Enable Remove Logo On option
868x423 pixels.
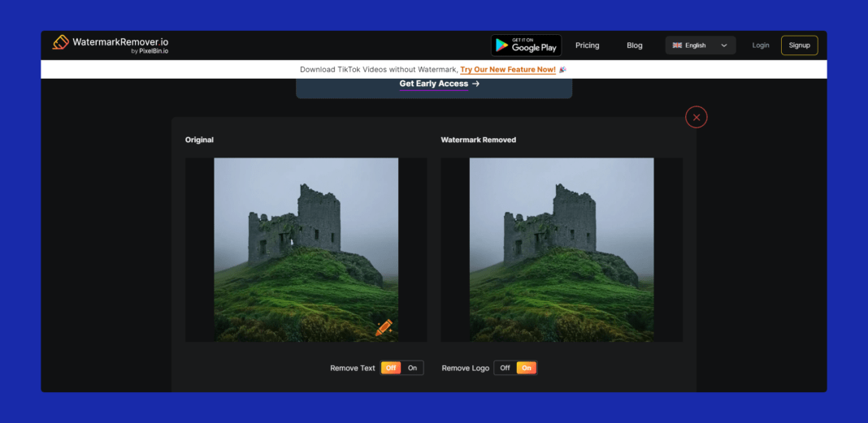click(527, 368)
